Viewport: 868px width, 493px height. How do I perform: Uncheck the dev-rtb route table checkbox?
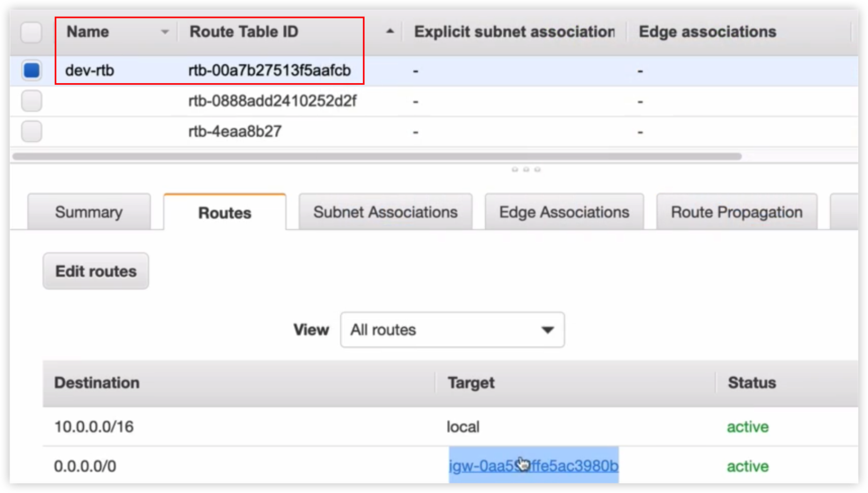32,70
